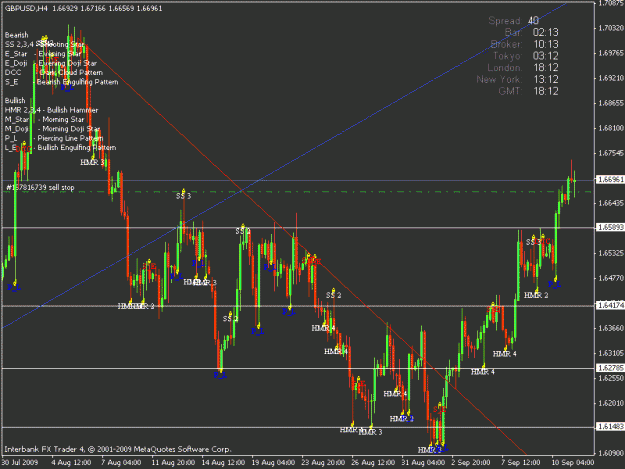Viewport: 625px width, 469px height.
Task: Select the HMR 2,3,4 - Bullish Hammer legend line
Action: pyautogui.click(x=51, y=110)
